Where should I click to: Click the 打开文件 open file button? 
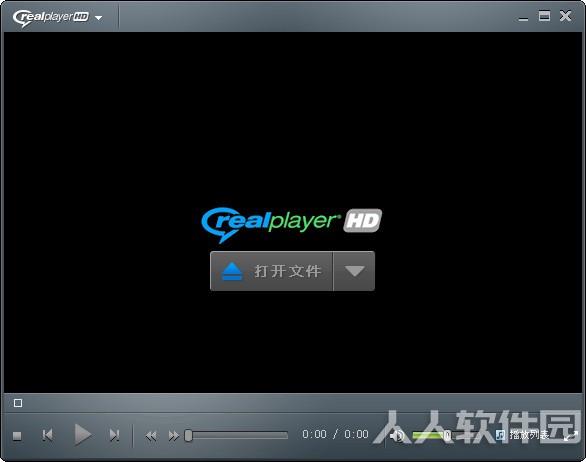tap(271, 271)
